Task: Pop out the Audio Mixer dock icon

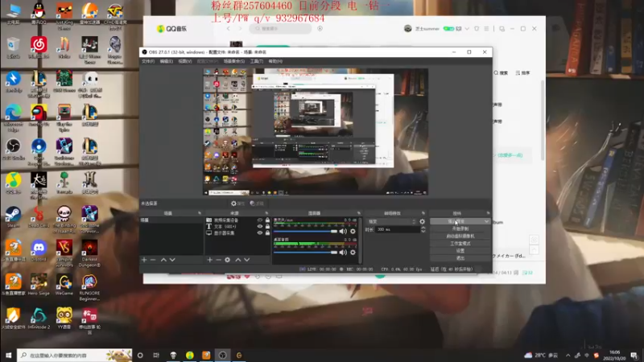Action: tap(358, 213)
